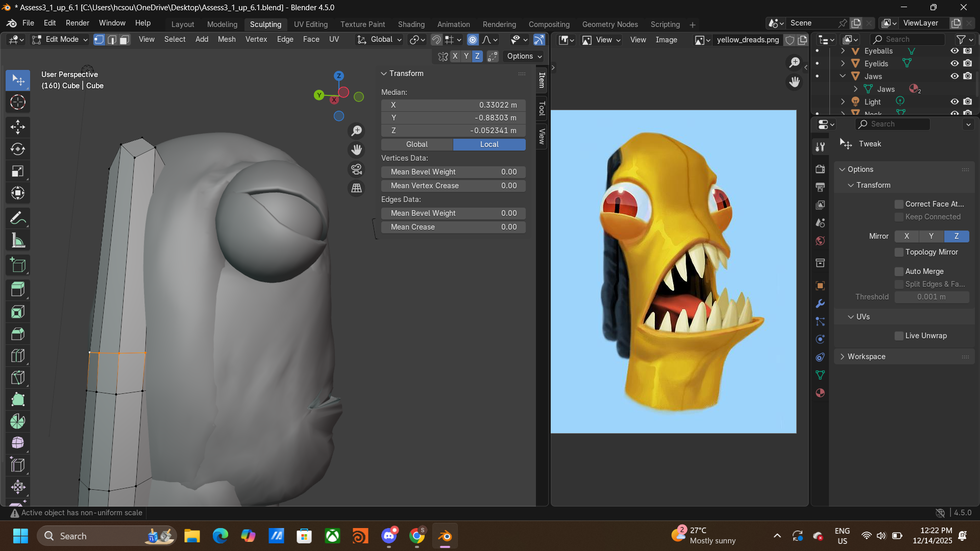Select the Move tool in toolbar
The width and height of the screenshot is (980, 551).
point(18,127)
